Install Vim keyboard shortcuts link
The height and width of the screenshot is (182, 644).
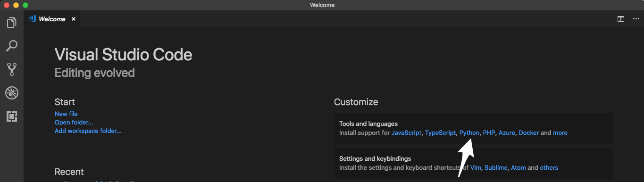pos(476,168)
